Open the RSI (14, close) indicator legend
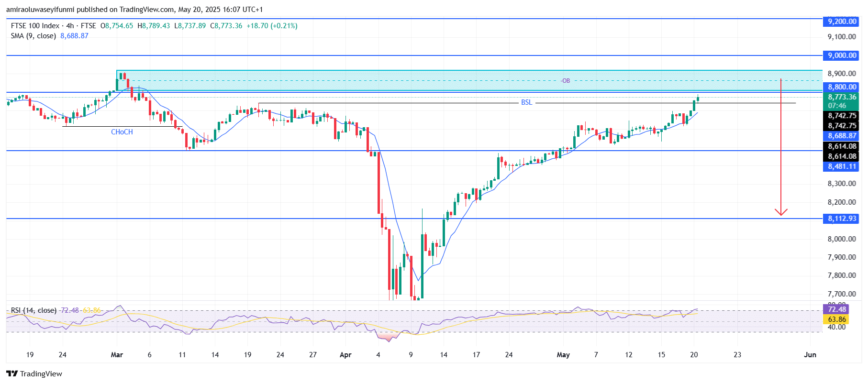Viewport: 868px width, 384px height. pos(33,310)
